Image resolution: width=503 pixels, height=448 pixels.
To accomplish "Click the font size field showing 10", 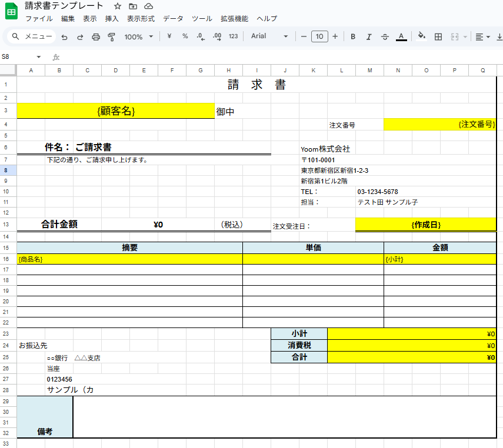I will (319, 36).
